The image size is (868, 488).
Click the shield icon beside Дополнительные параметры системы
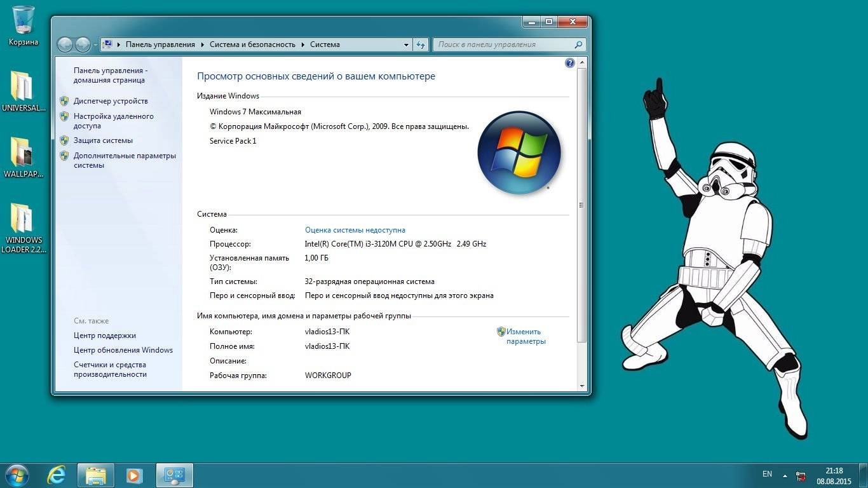64,156
